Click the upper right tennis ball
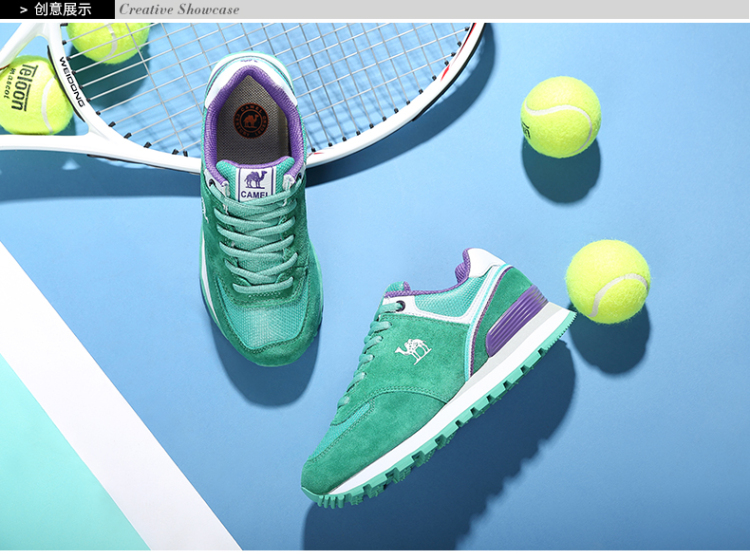The width and height of the screenshot is (750, 559). tap(560, 117)
